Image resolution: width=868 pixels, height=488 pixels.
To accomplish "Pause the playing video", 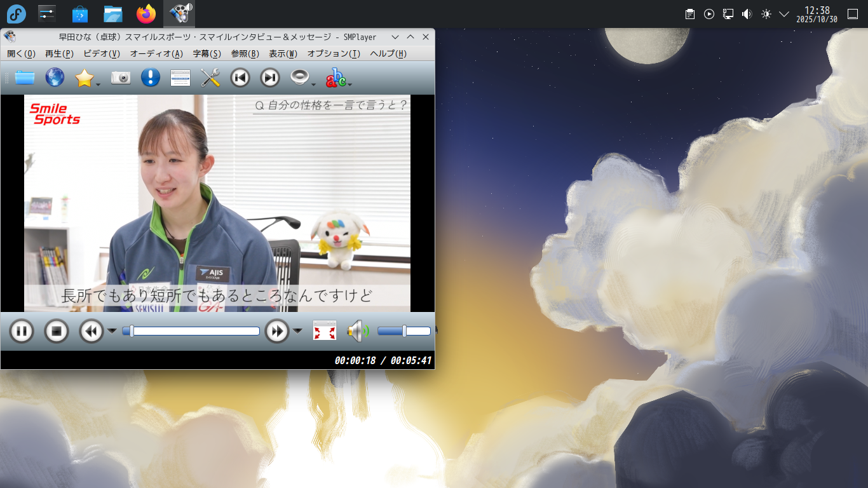I will click(21, 331).
